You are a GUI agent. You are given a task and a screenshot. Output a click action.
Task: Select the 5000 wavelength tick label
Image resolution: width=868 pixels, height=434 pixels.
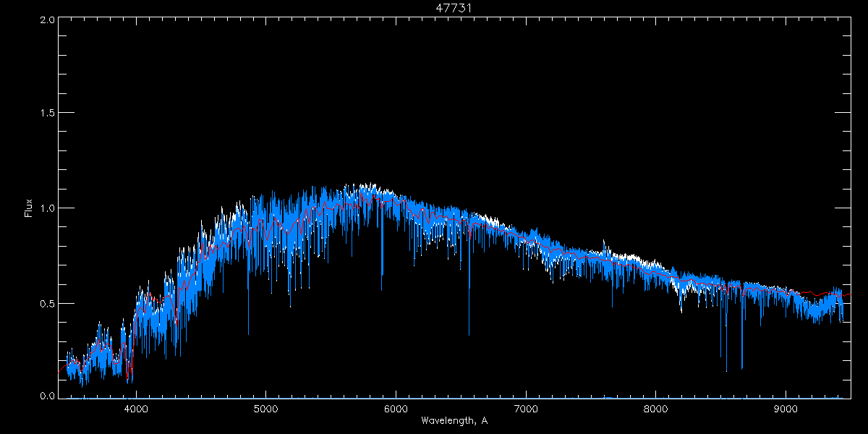[x=265, y=408]
